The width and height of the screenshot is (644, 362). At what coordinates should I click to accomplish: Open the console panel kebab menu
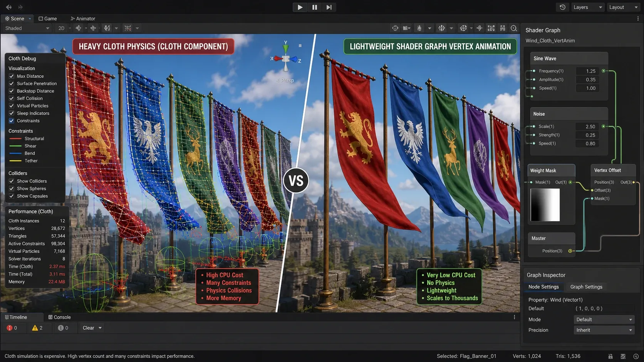coord(514,317)
